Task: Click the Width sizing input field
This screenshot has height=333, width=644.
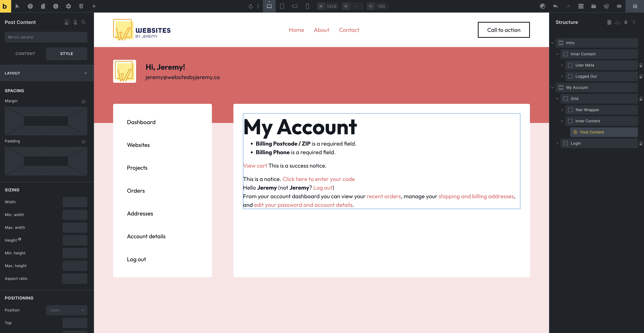Action: (75, 202)
